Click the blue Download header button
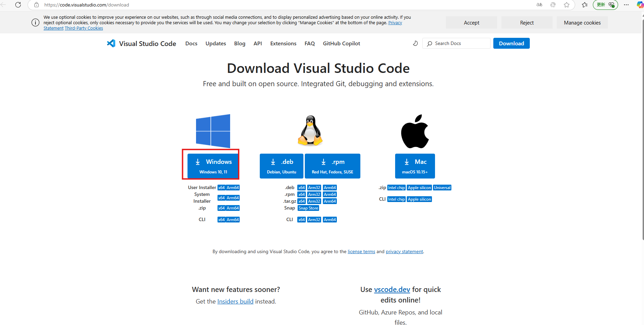The image size is (644, 325). click(511, 43)
